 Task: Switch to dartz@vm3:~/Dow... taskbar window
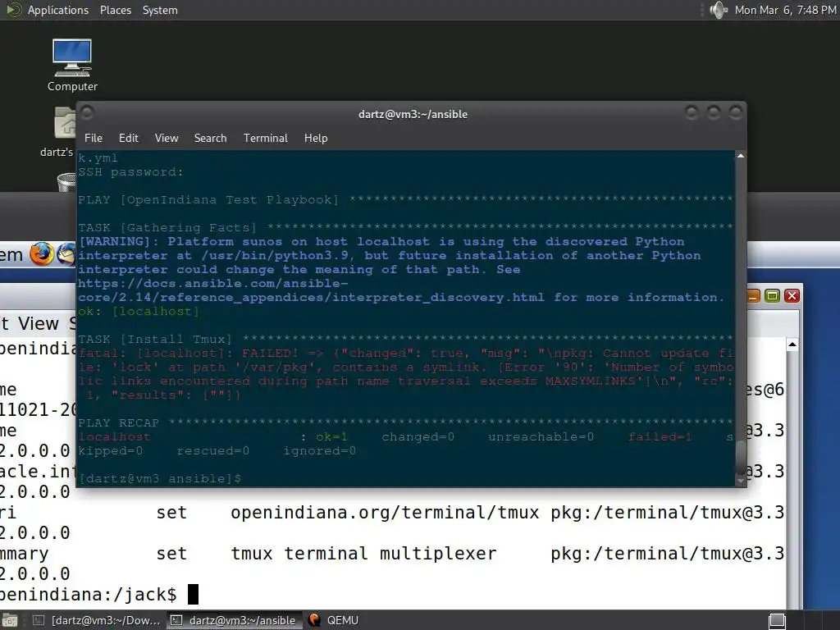click(x=97, y=620)
